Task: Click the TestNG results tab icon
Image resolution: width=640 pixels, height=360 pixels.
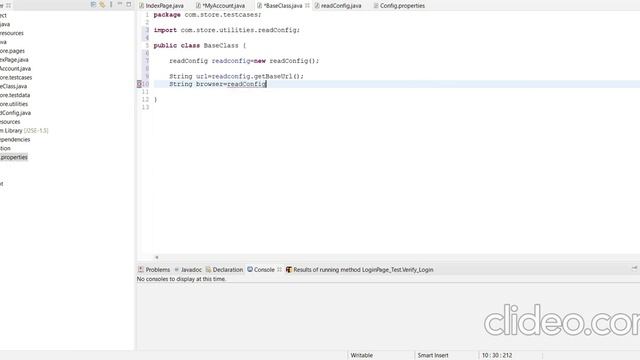Action: [x=289, y=269]
